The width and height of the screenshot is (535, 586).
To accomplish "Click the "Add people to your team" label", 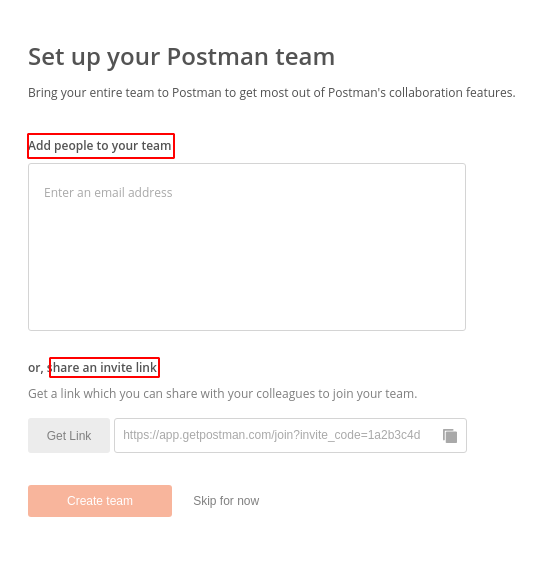I will tap(100, 146).
